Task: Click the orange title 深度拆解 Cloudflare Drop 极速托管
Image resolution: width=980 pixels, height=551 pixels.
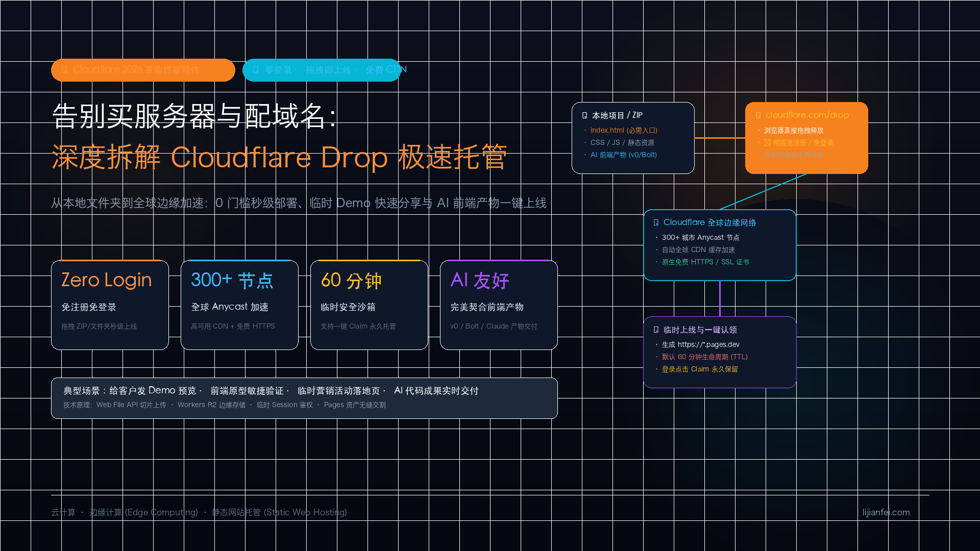Action: click(x=279, y=157)
